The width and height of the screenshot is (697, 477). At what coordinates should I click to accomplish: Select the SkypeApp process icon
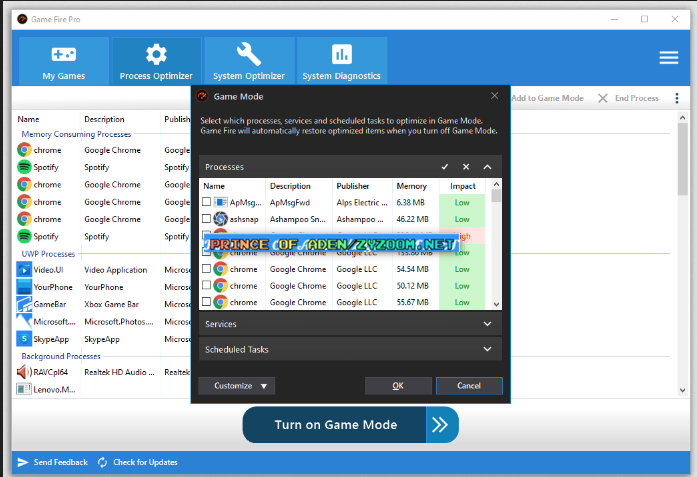tap(24, 339)
